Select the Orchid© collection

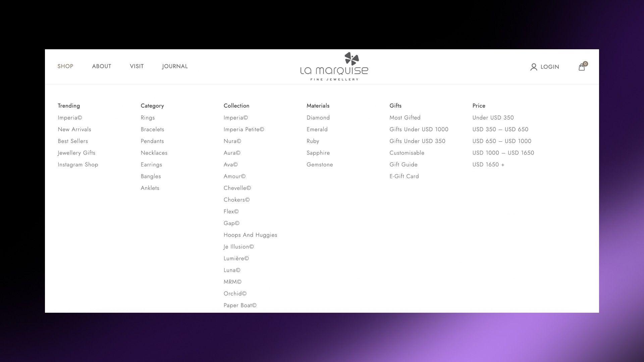pyautogui.click(x=235, y=294)
